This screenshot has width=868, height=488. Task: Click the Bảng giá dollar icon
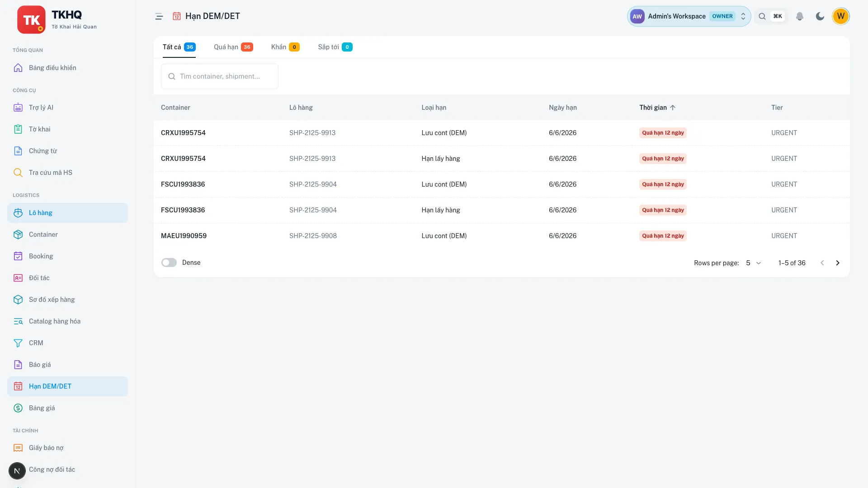(x=18, y=408)
